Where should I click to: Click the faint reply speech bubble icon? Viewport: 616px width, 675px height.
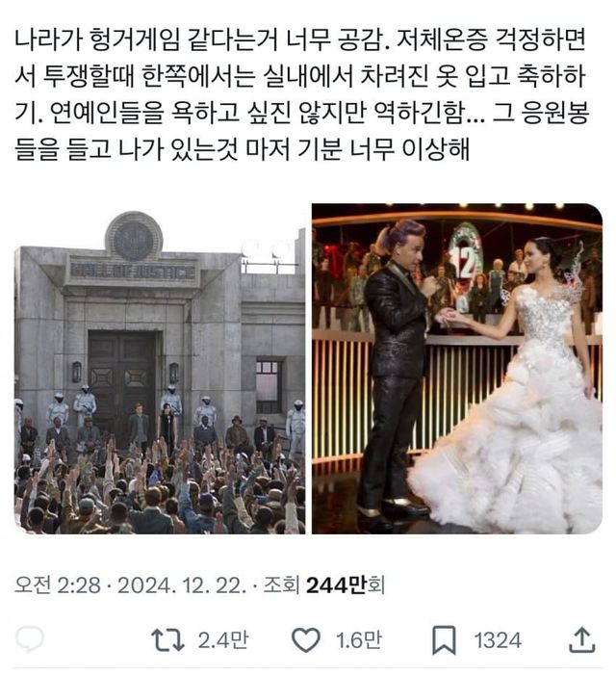click(29, 639)
